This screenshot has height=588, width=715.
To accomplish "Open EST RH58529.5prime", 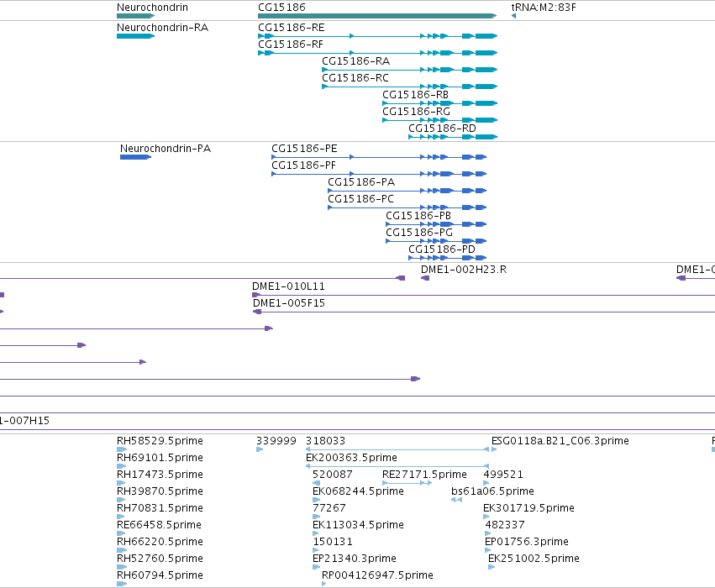I will point(160,441).
